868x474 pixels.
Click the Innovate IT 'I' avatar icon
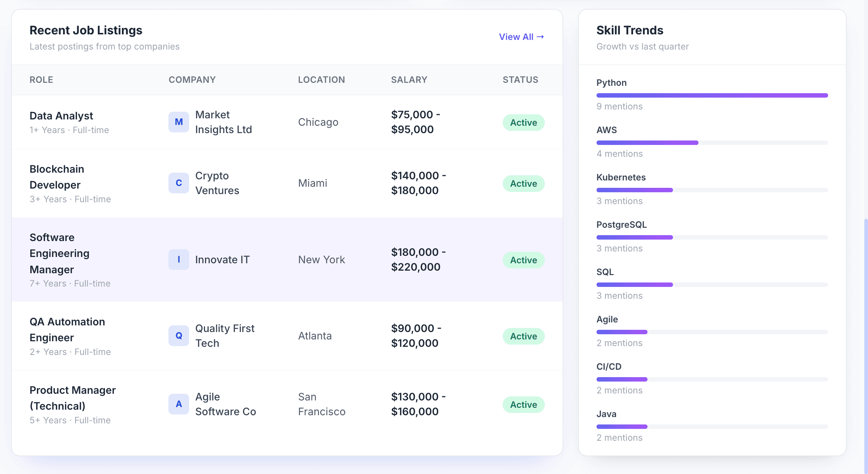point(179,260)
